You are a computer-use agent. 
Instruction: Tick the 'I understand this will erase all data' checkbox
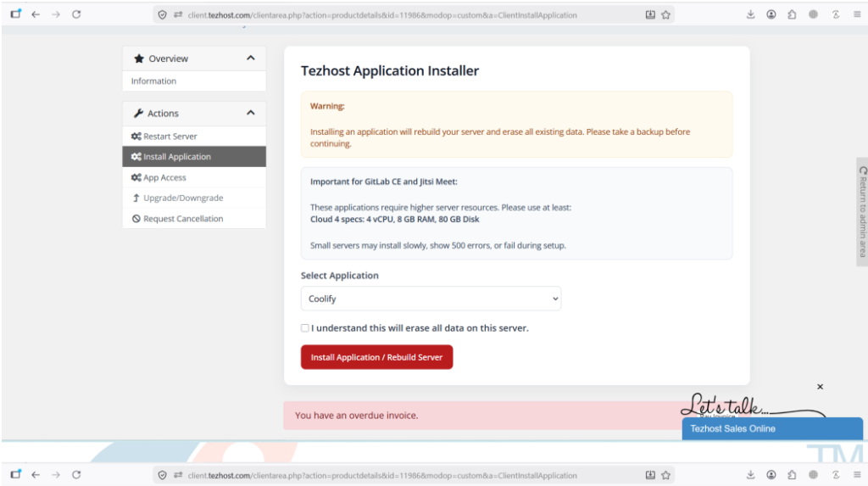click(305, 328)
